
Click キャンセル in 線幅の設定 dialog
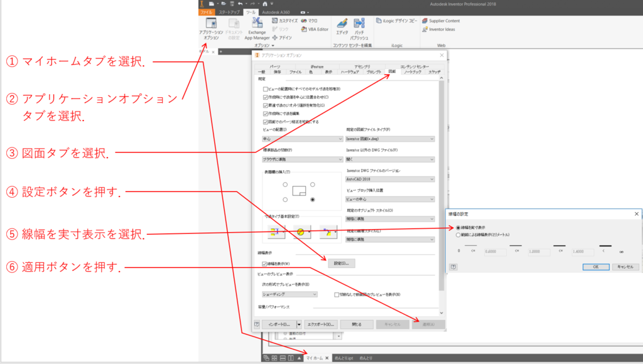tap(625, 267)
